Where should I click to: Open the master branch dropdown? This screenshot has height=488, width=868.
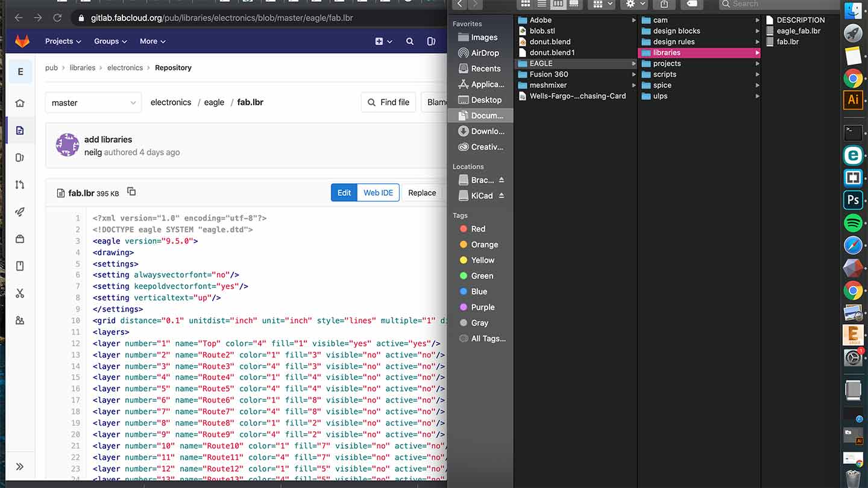point(93,103)
